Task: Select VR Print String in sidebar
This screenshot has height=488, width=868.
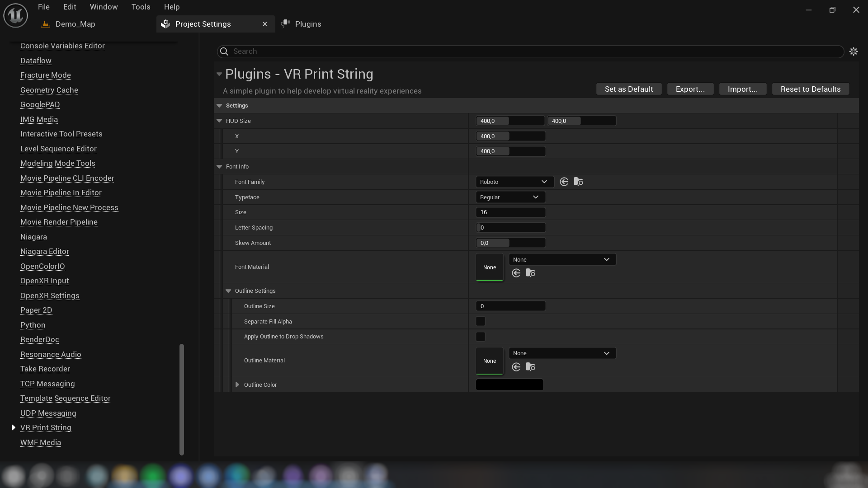Action: click(x=46, y=427)
